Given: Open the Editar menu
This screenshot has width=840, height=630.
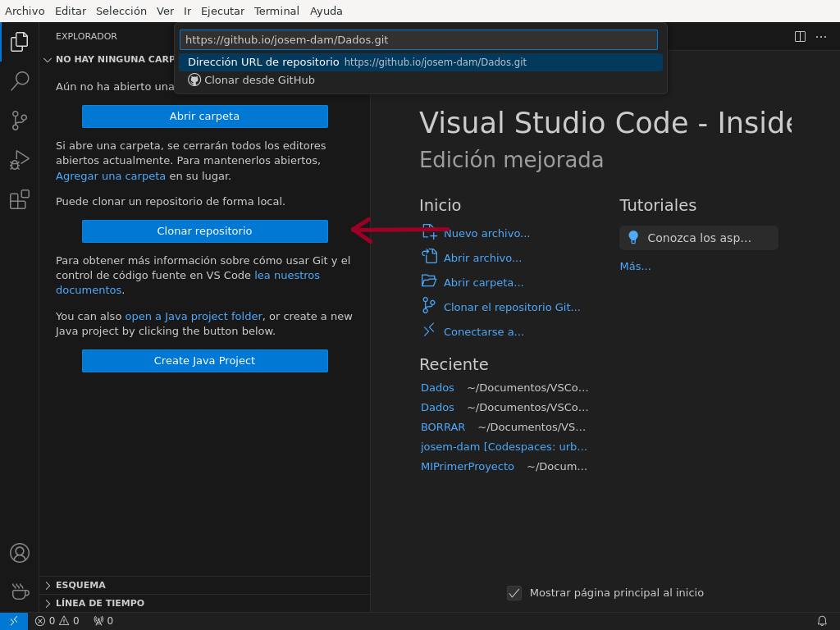Looking at the screenshot, I should [71, 11].
